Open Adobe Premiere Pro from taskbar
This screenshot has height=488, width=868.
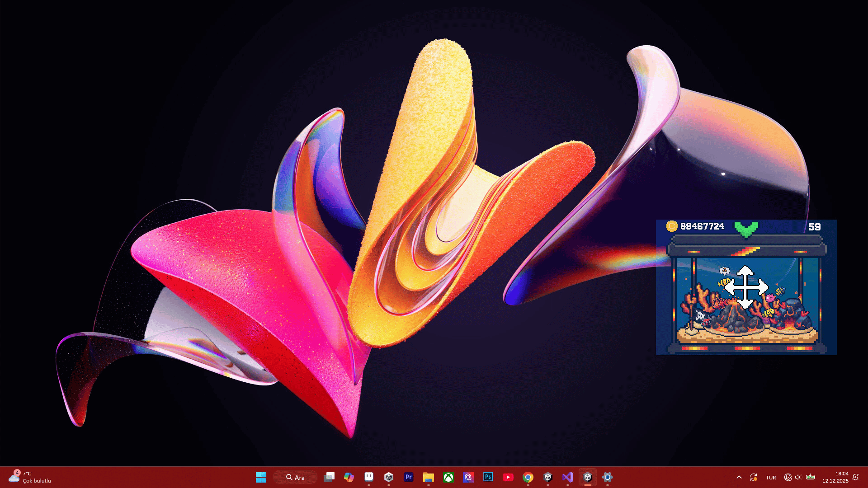[x=409, y=477]
